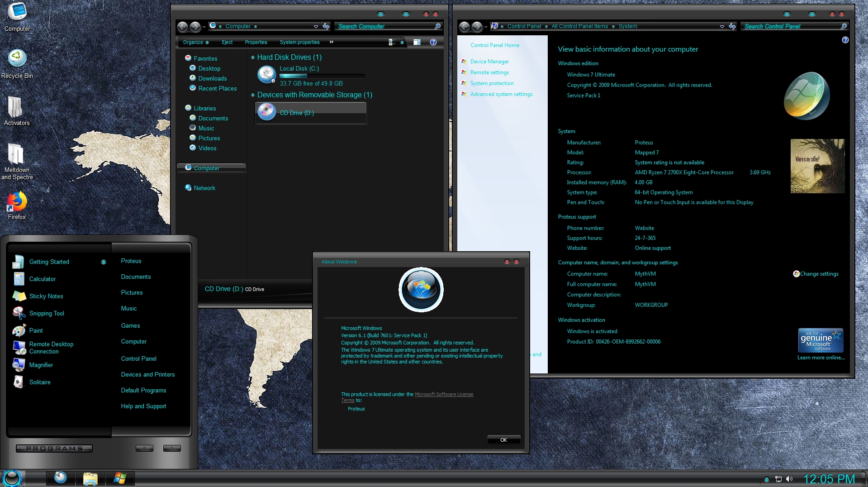Click All Control Panel Items breadcrumb
The height and width of the screenshot is (487, 868).
579,26
